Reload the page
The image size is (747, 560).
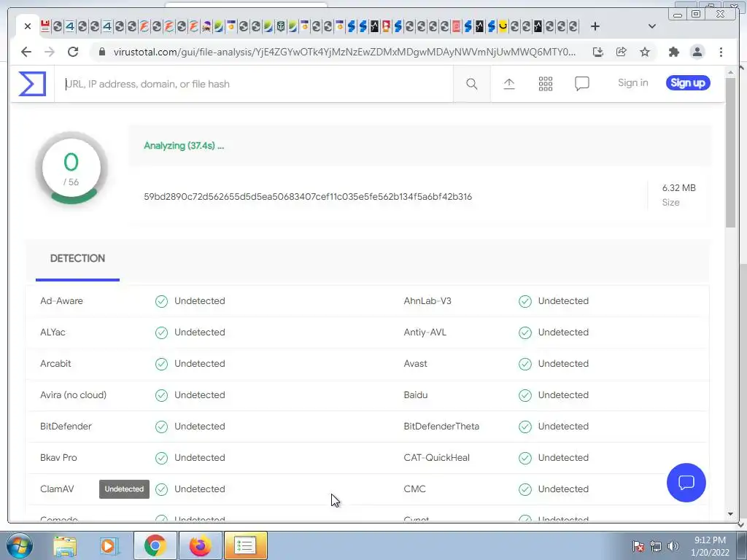click(x=73, y=52)
